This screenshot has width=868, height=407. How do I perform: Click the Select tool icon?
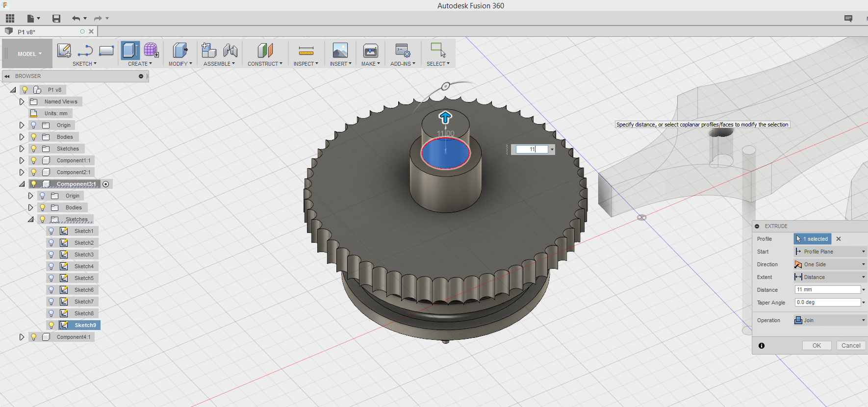pyautogui.click(x=438, y=50)
